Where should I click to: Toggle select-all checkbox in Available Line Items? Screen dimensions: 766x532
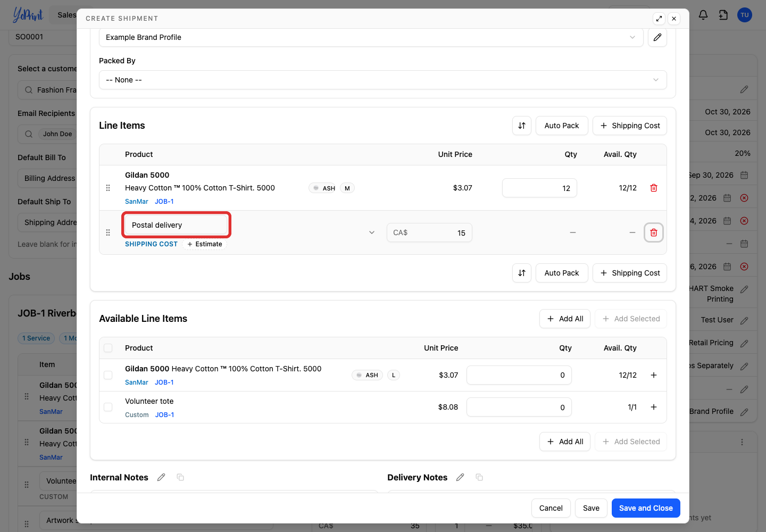(x=108, y=348)
